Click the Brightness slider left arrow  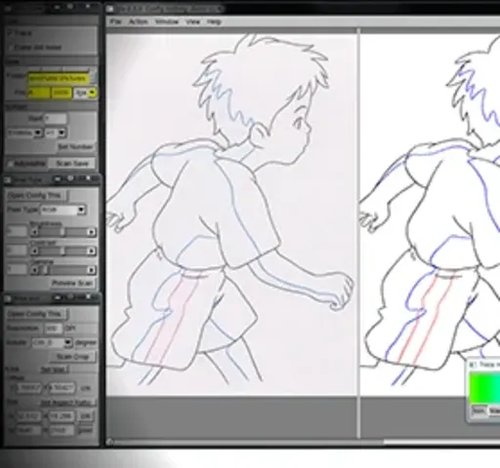35,232
